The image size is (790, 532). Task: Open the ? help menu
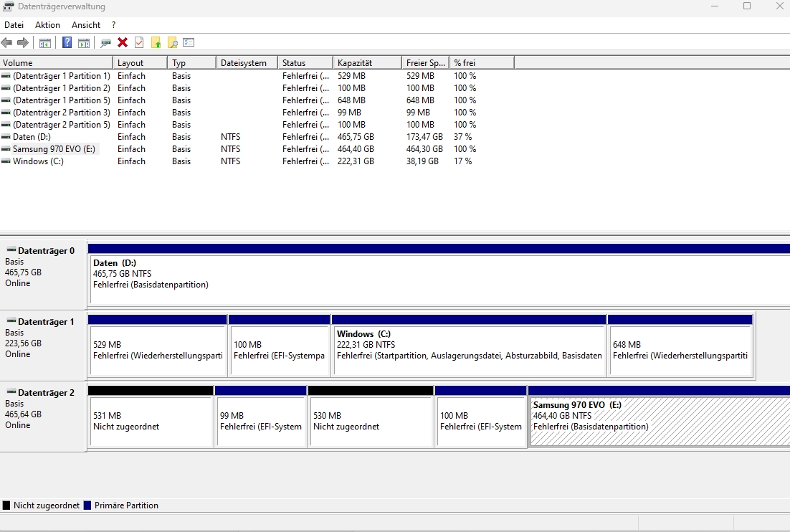click(x=114, y=24)
